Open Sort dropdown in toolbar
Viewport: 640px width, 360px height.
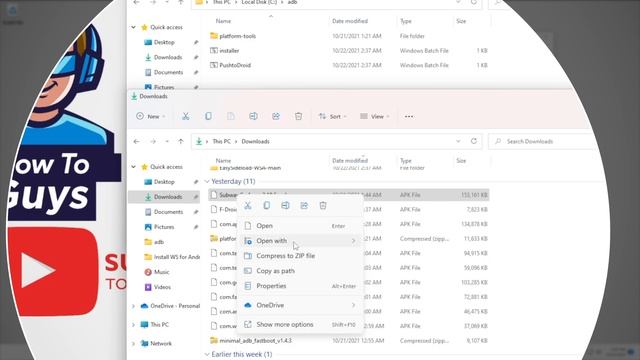tap(332, 116)
